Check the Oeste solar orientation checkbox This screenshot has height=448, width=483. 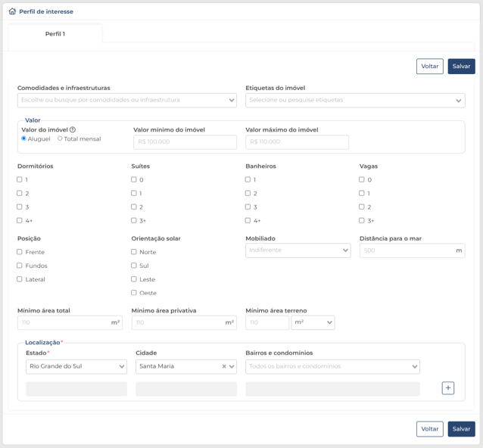point(134,293)
